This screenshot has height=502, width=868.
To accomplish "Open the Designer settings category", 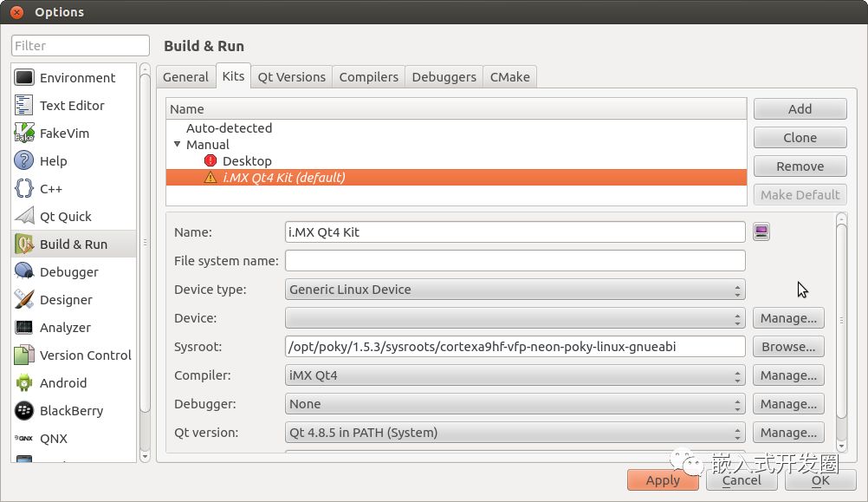I will tap(65, 300).
